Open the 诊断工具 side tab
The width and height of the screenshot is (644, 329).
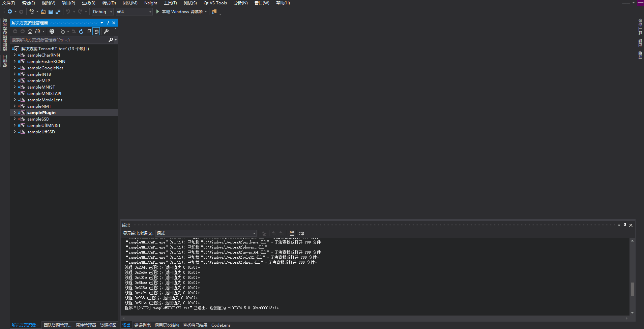640,27
